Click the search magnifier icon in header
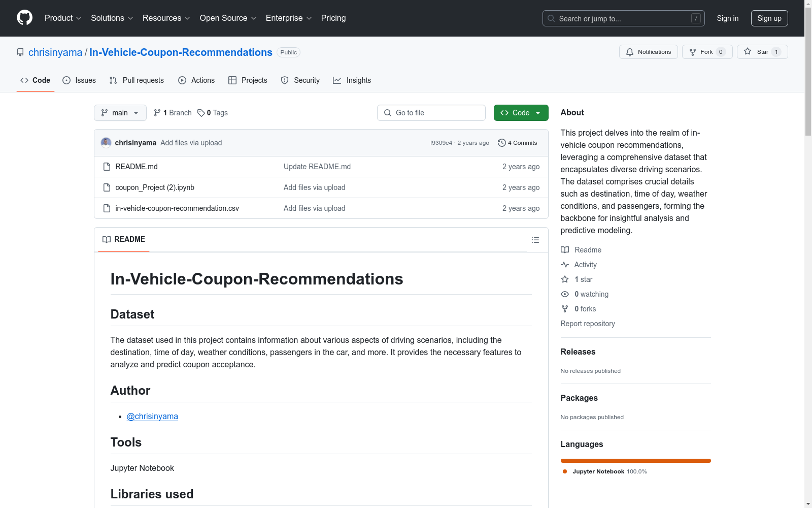Image resolution: width=812 pixels, height=508 pixels. [x=551, y=18]
